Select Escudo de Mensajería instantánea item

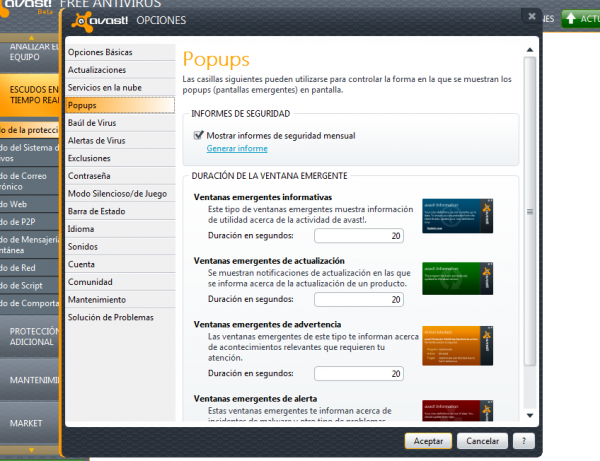tap(29, 244)
